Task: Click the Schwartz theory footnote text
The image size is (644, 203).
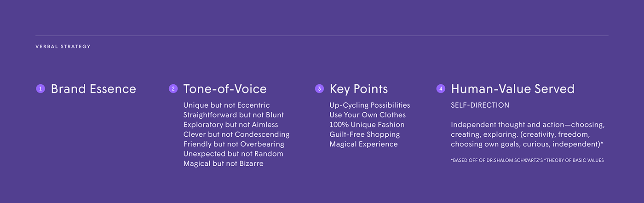Action: click(x=527, y=160)
